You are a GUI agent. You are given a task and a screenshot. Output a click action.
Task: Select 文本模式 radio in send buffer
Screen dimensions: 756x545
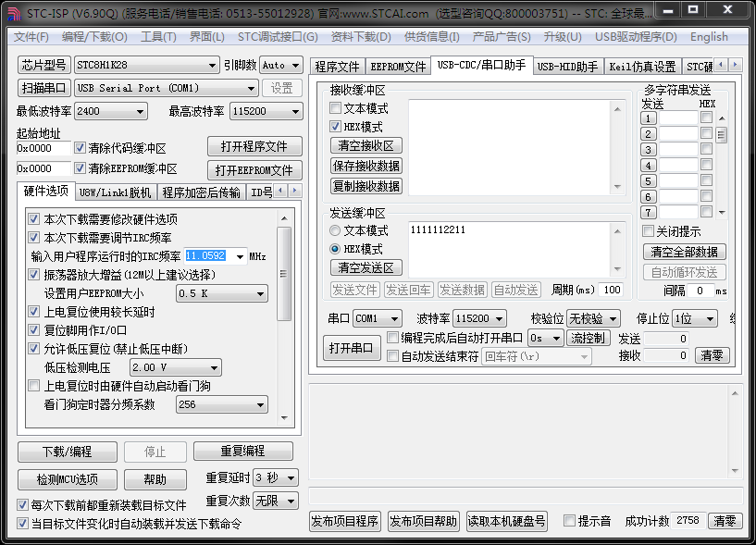click(x=335, y=230)
